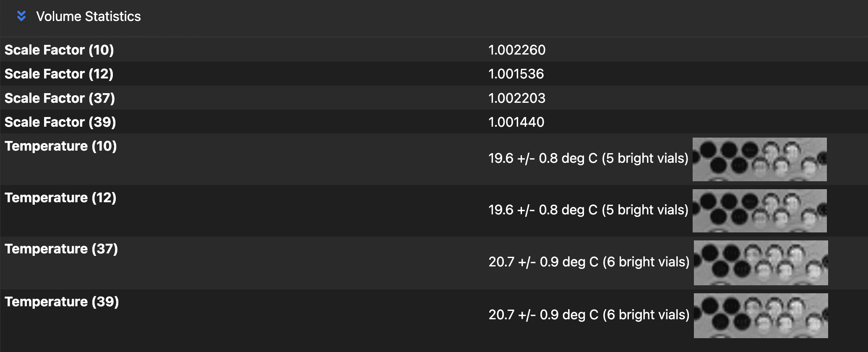
Task: Select the Temperature (10) row label
Action: click(x=60, y=146)
